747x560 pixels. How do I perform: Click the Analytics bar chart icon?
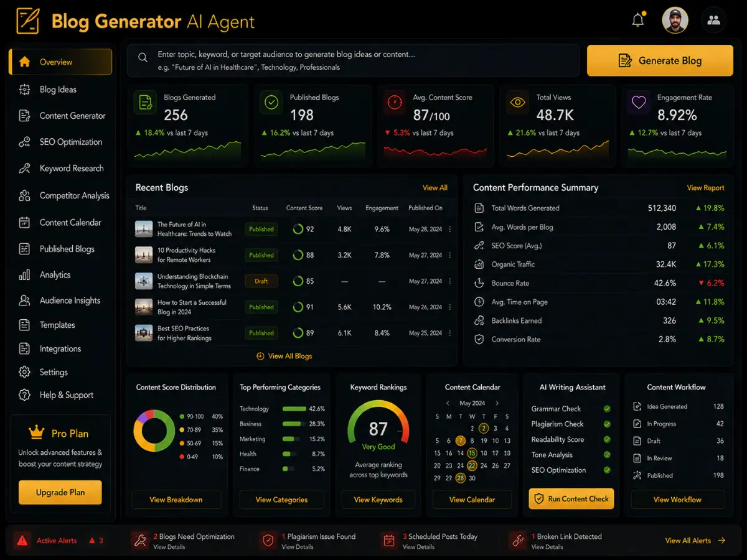tap(24, 274)
